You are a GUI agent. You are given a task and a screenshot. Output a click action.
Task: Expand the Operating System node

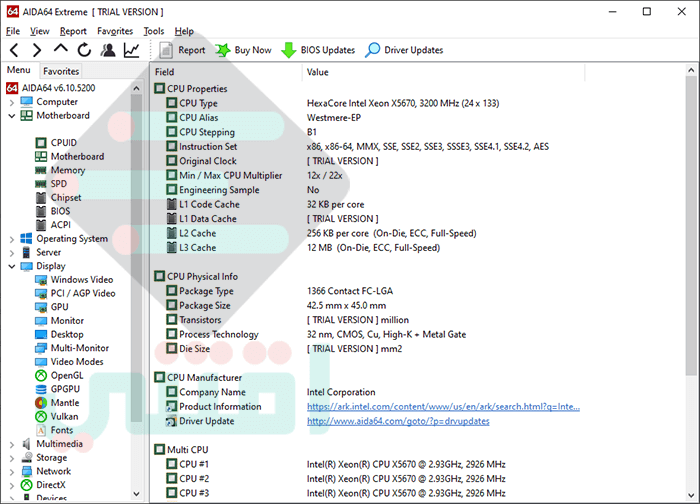[x=12, y=239]
